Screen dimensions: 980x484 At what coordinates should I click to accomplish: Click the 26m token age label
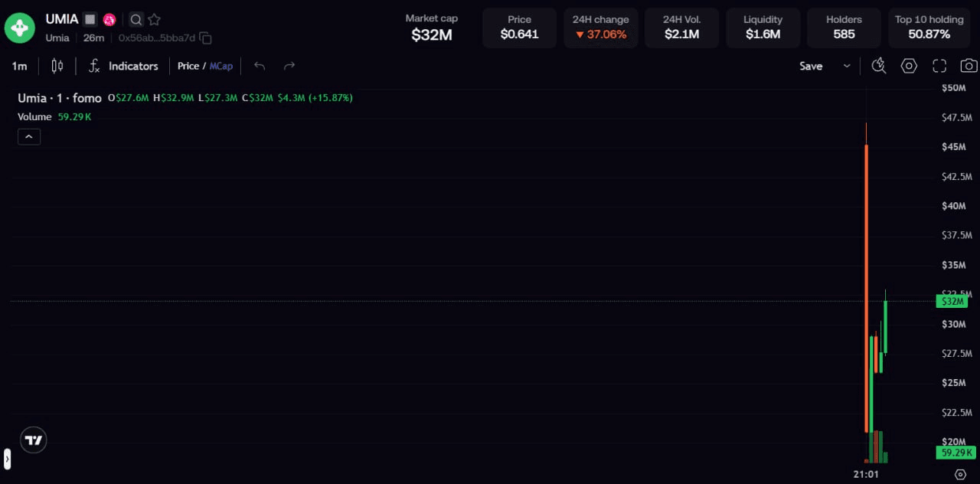pyautogui.click(x=94, y=38)
